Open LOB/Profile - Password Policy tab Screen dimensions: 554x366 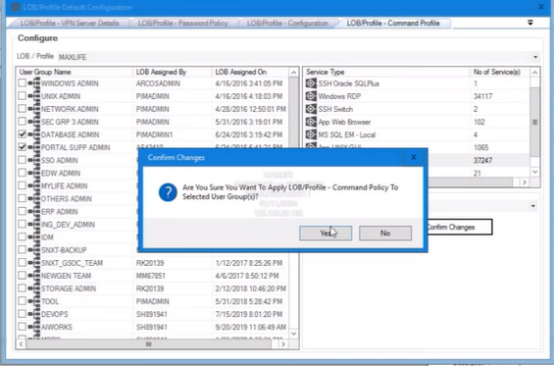(183, 23)
